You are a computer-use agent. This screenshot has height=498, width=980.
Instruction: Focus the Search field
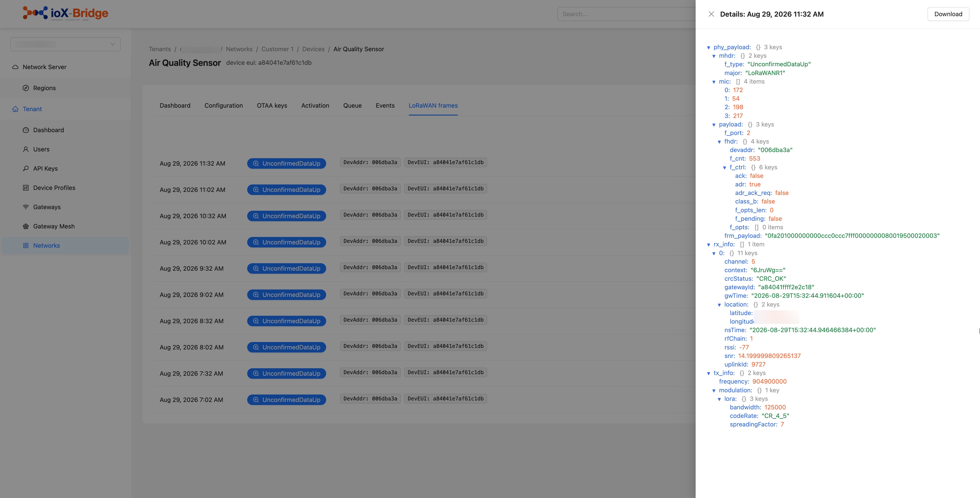coord(626,14)
